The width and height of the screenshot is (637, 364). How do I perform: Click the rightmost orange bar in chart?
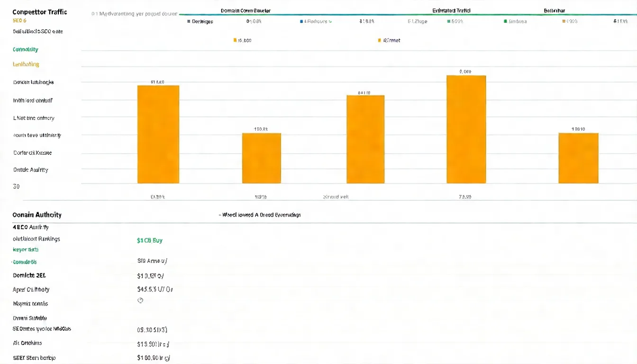[578, 158]
